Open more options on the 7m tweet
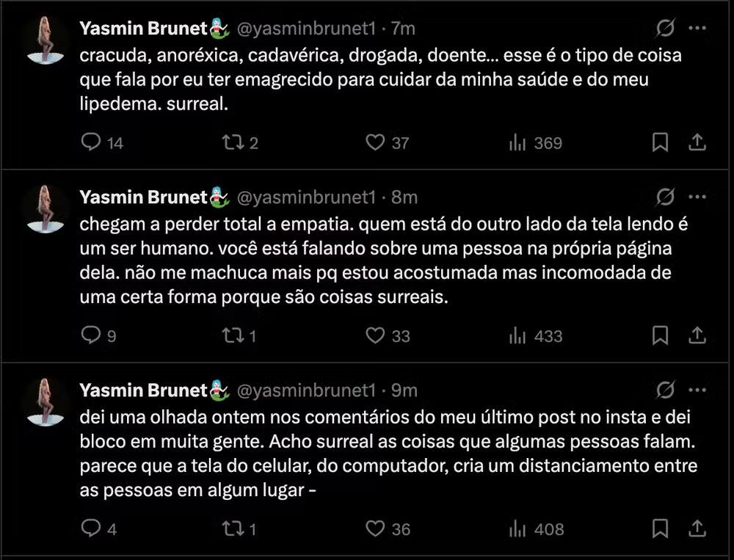Viewport: 734px width, 560px height. coord(697,29)
